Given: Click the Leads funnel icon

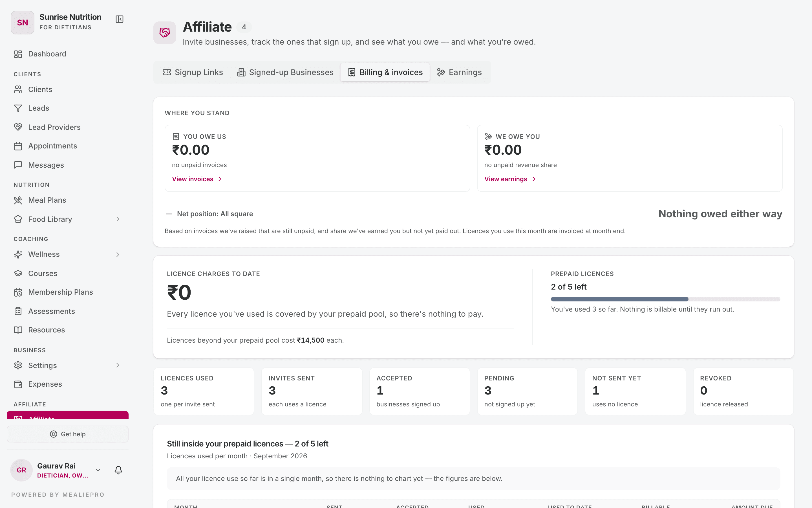Looking at the screenshot, I should pyautogui.click(x=18, y=108).
